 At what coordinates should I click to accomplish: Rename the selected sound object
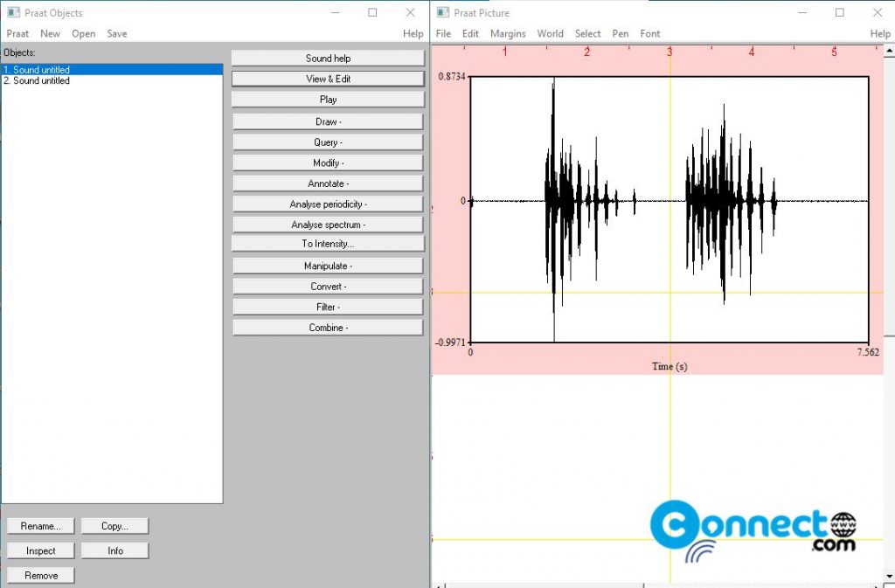tap(40, 525)
